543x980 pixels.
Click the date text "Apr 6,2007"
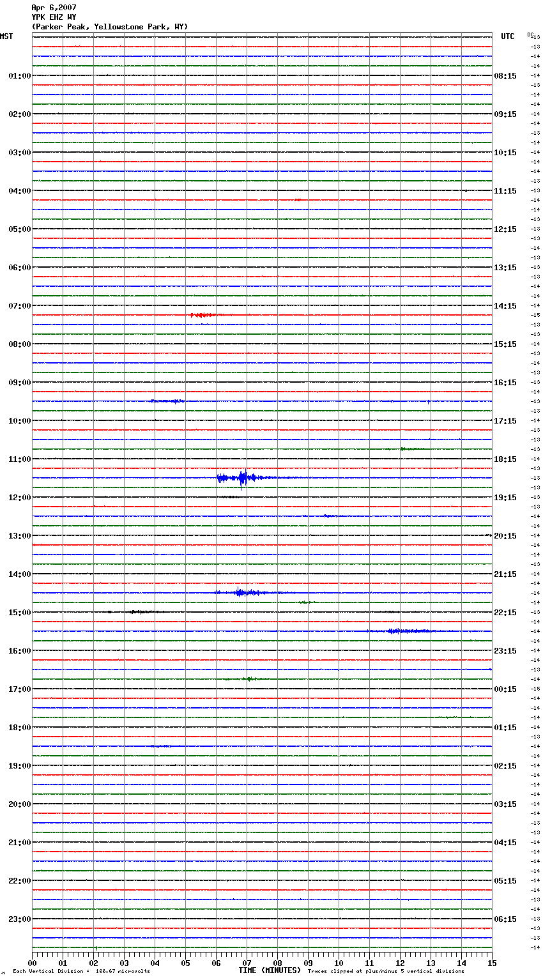click(x=54, y=8)
